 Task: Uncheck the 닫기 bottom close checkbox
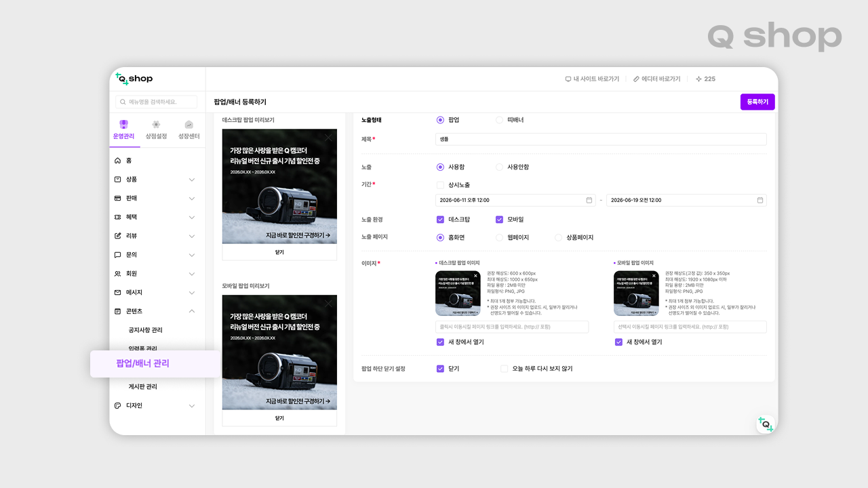pos(440,369)
